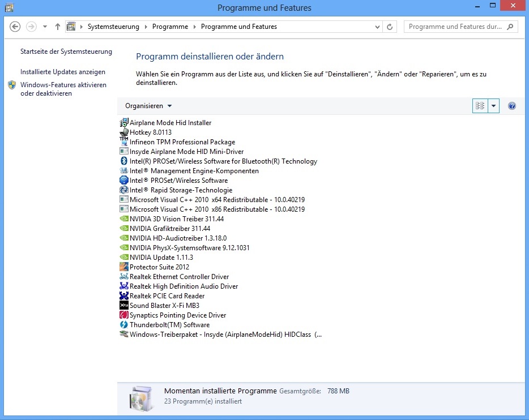This screenshot has width=529, height=420.
Task: Go to Systemsteuerung in the breadcrumb
Action: [x=113, y=27]
